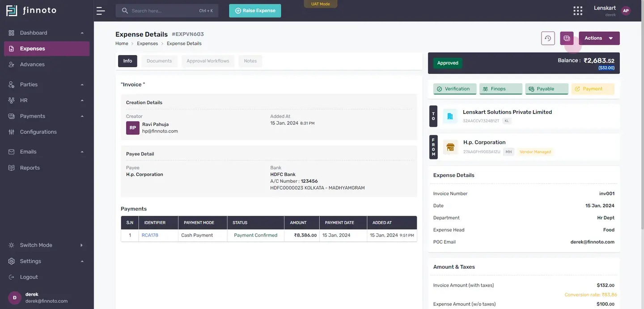Click the Reports sidebar icon

pyautogui.click(x=12, y=168)
